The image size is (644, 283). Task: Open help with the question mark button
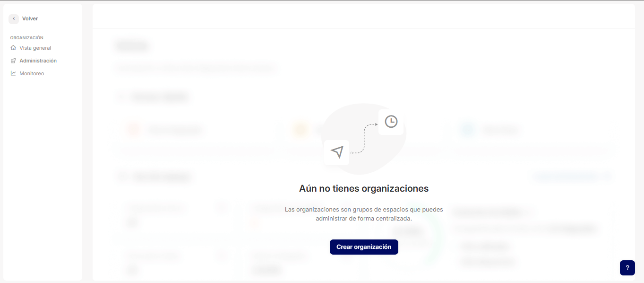(627, 267)
